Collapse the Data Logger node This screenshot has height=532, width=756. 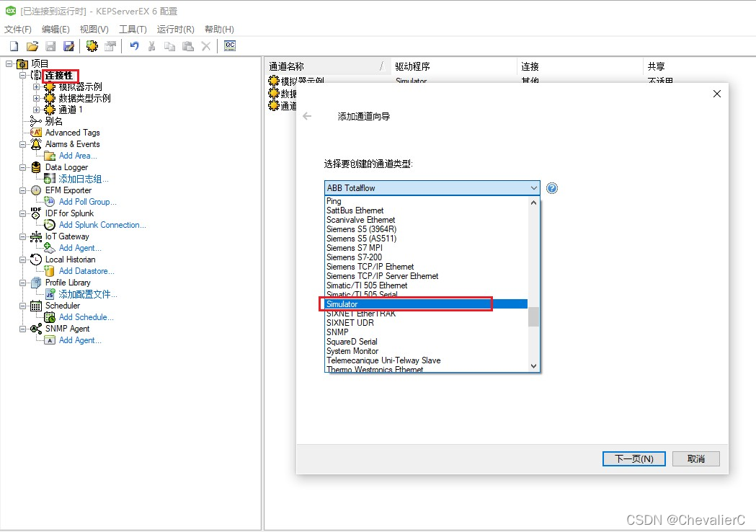22,167
